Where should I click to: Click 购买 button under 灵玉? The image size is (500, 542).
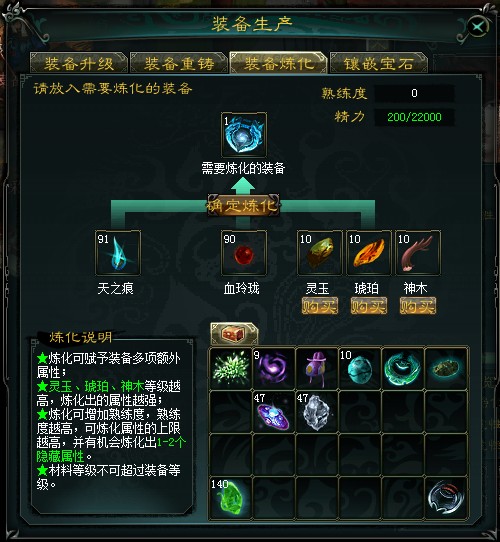click(x=320, y=306)
